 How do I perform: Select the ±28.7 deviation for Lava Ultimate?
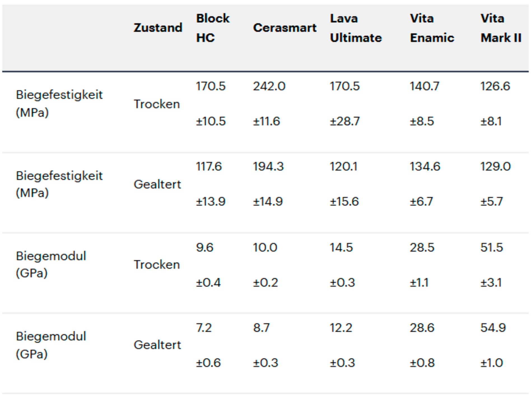pyautogui.click(x=344, y=121)
